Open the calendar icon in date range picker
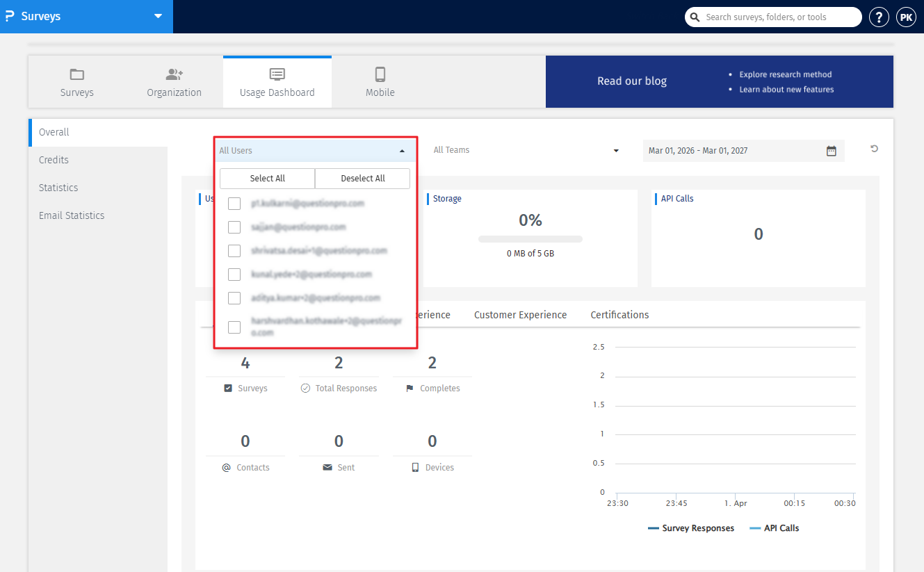 (x=831, y=150)
